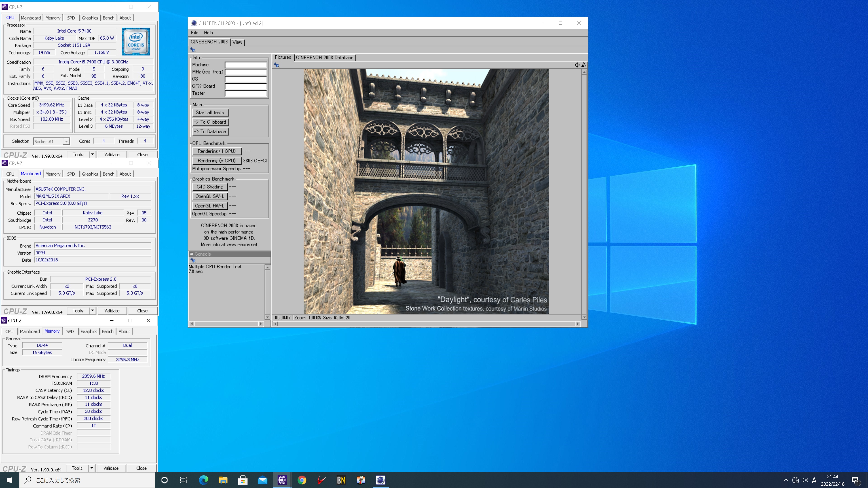Viewport: 868px width, 488px height.
Task: Show hidden tray icons chevron
Action: click(x=786, y=480)
